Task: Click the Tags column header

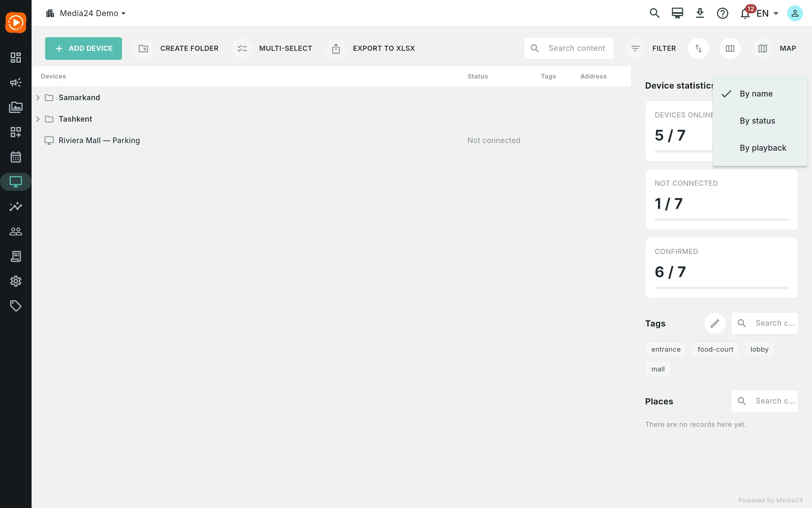Action: (x=548, y=76)
